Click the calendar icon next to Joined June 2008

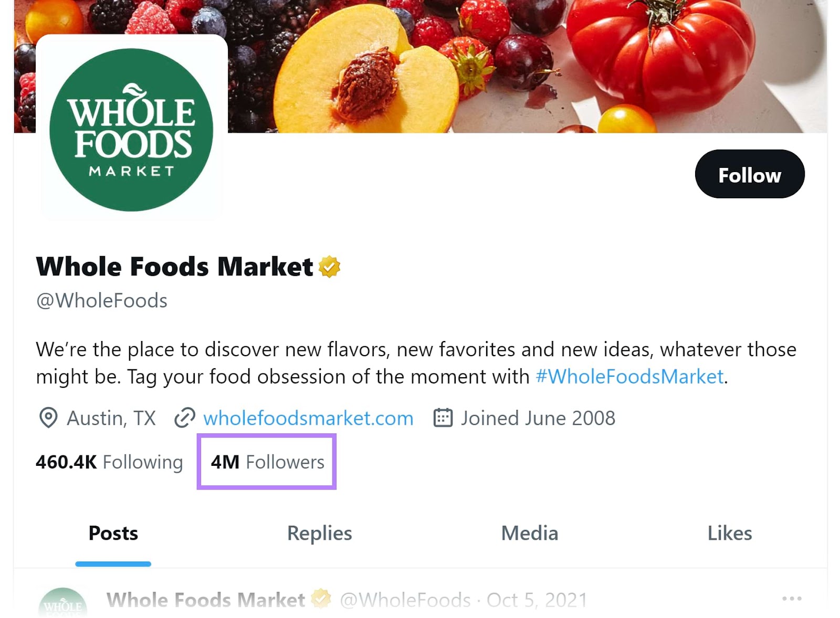[x=443, y=418]
